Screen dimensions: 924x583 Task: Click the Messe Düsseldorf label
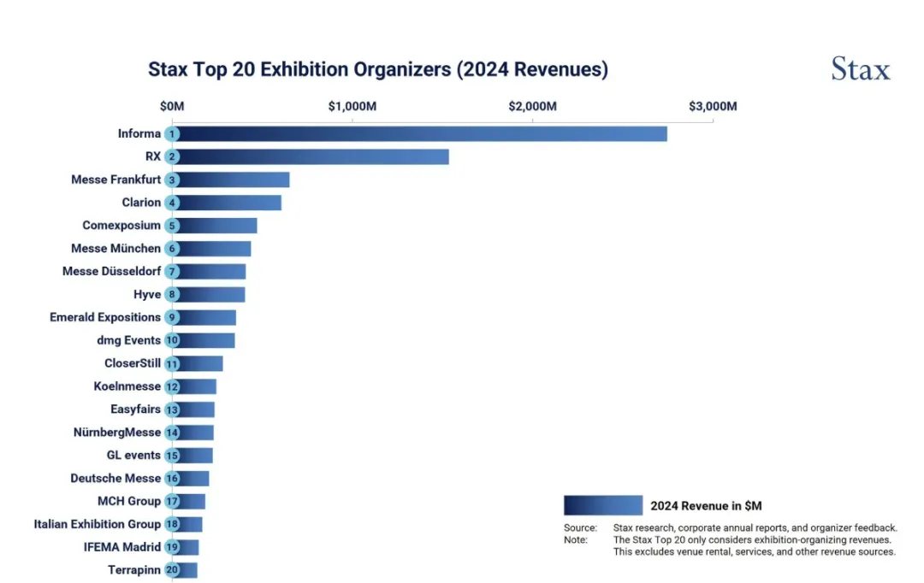111,272
